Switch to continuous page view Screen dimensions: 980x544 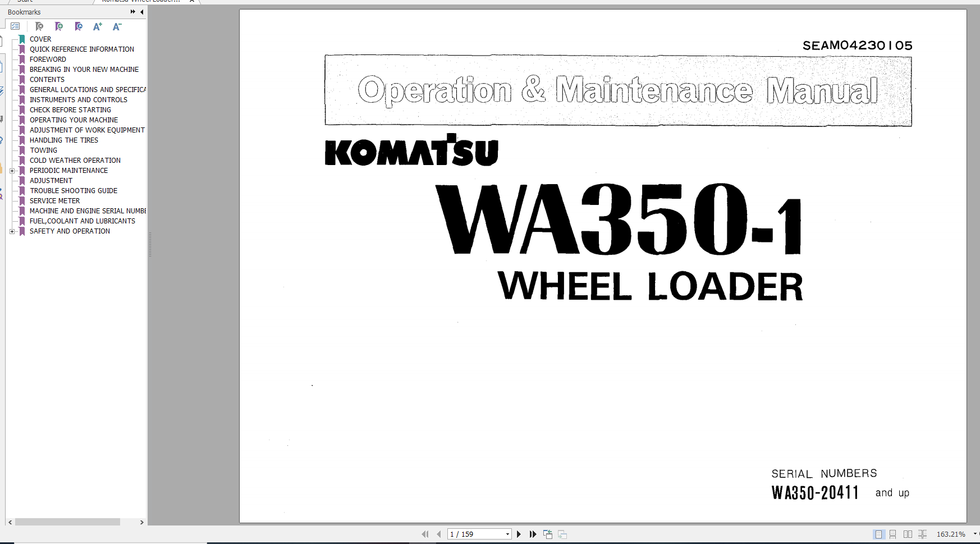(x=893, y=534)
